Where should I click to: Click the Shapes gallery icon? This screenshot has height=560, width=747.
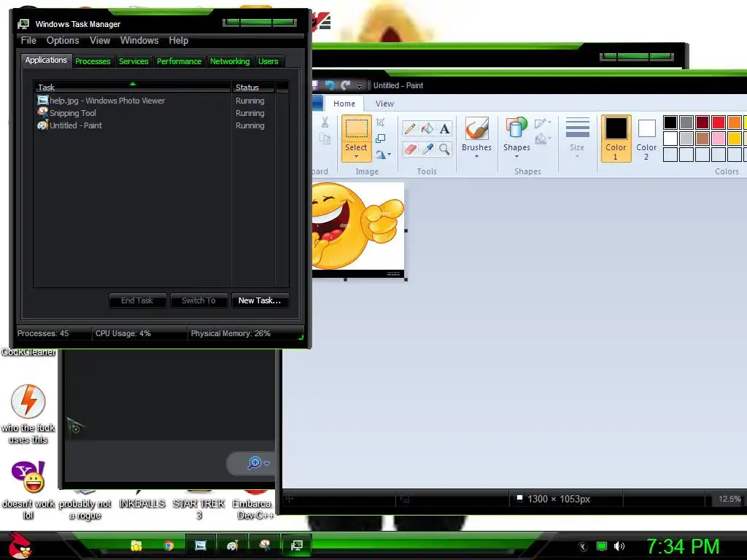tap(516, 128)
